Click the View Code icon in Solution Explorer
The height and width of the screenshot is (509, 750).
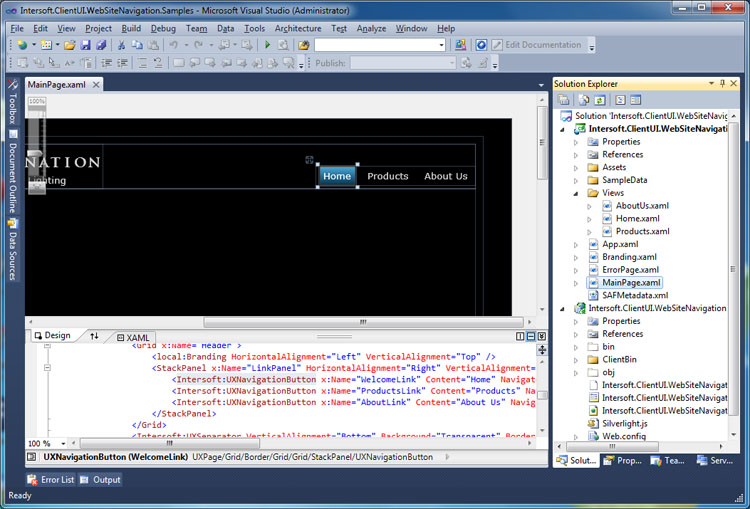(x=620, y=100)
